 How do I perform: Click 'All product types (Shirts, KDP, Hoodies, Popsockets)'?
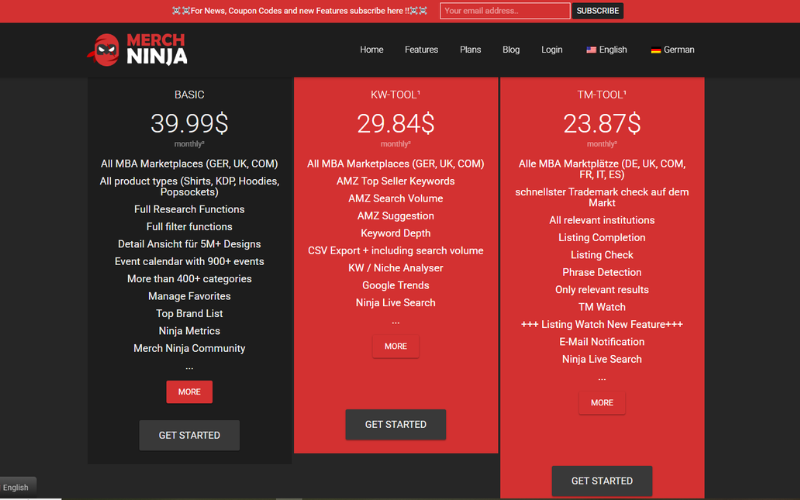[x=189, y=186]
